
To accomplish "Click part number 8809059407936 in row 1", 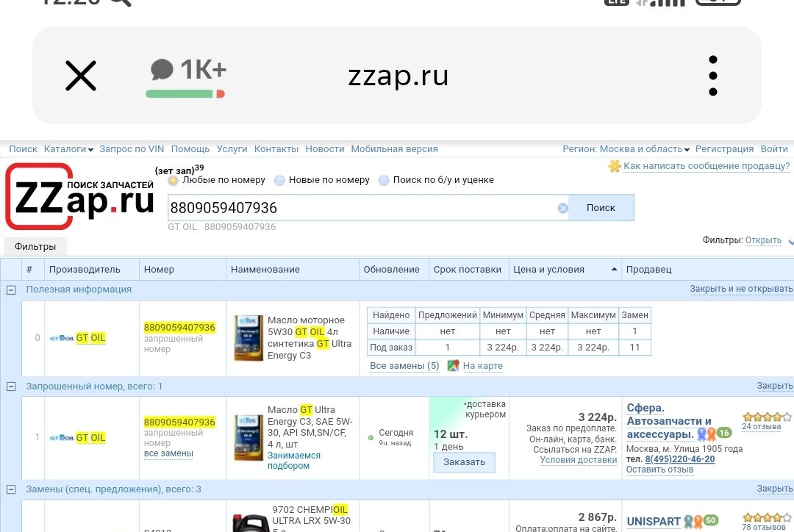I will (x=179, y=423).
